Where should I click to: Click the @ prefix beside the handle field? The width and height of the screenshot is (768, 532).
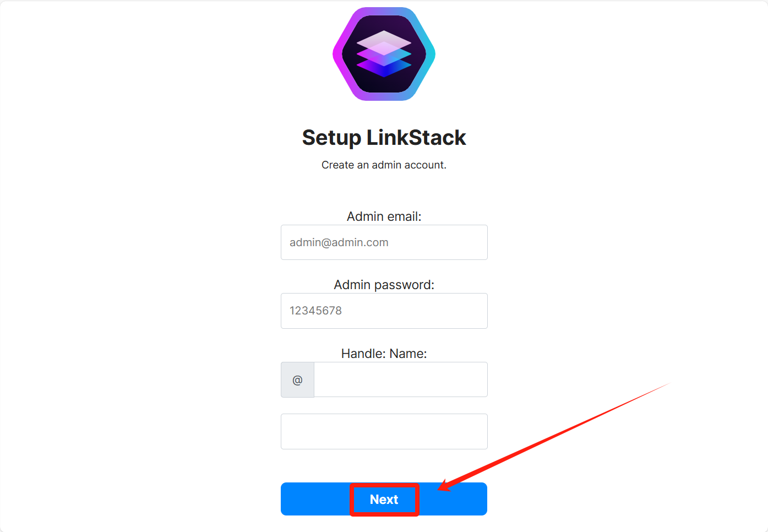pyautogui.click(x=297, y=380)
